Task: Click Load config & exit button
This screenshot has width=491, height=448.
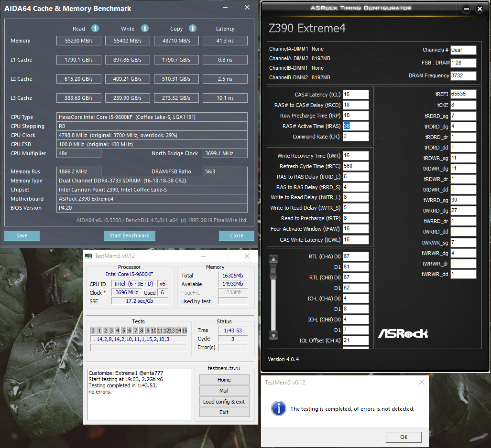Action: (224, 401)
